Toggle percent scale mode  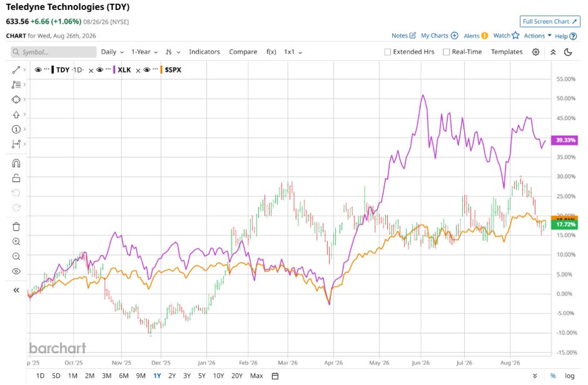point(553,376)
